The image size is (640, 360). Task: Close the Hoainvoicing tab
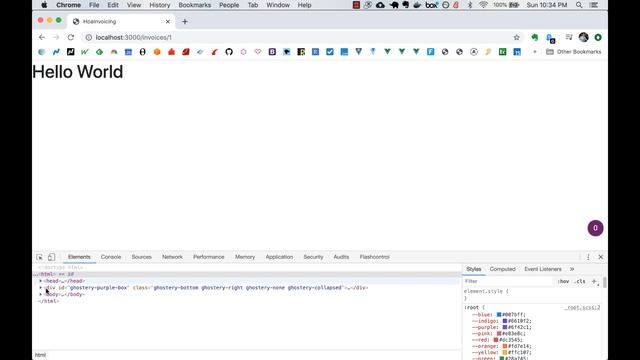[168, 21]
